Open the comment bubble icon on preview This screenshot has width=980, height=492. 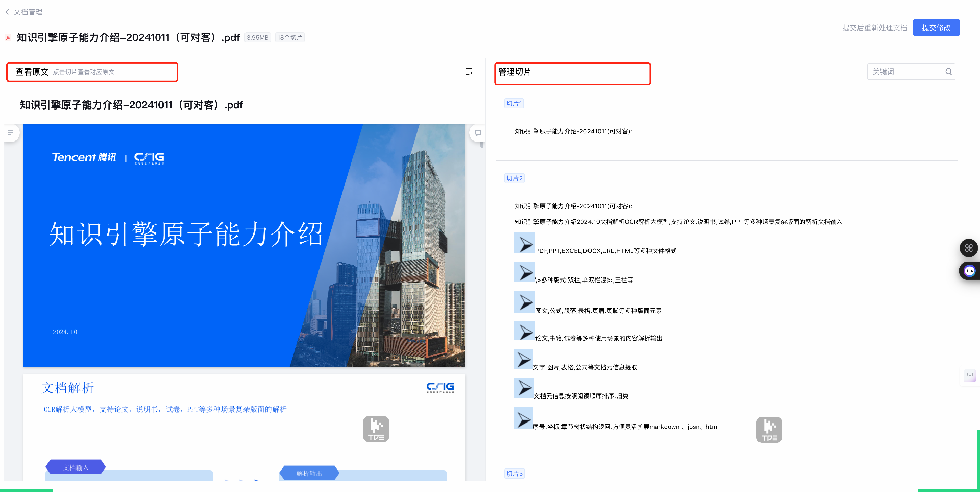point(478,133)
